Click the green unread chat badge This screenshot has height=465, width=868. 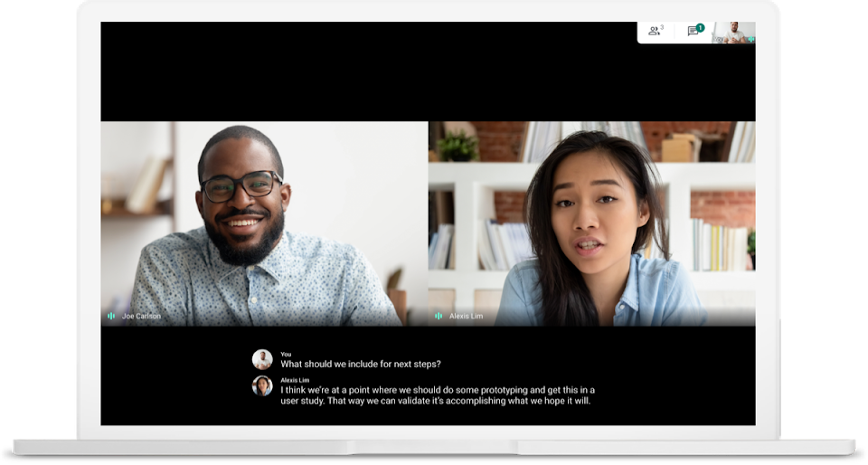coord(700,27)
